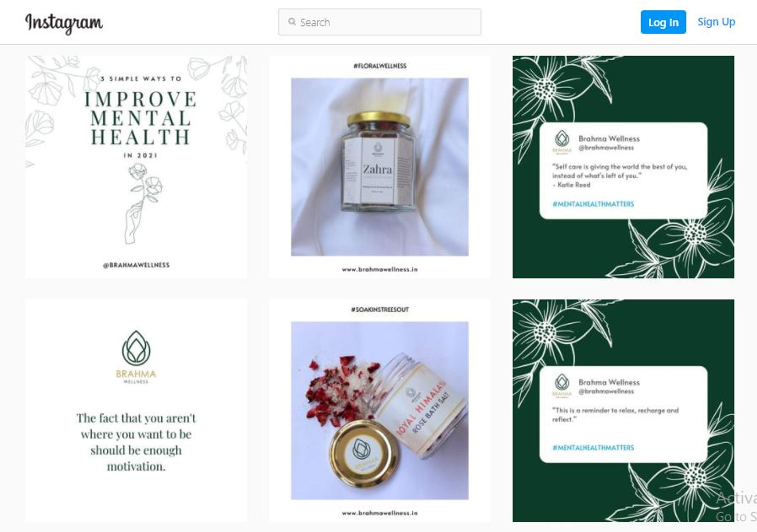Click the Instagram logo
The image size is (757, 532).
pyautogui.click(x=64, y=23)
